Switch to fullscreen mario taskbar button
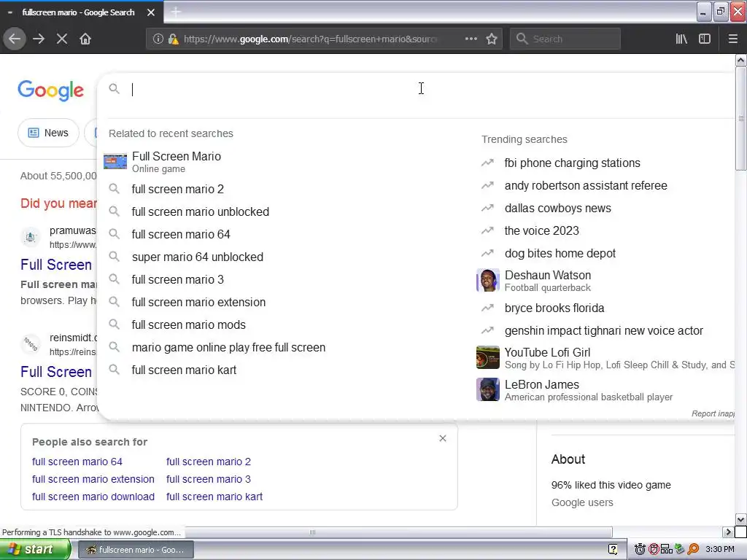747x560 pixels. (x=135, y=550)
